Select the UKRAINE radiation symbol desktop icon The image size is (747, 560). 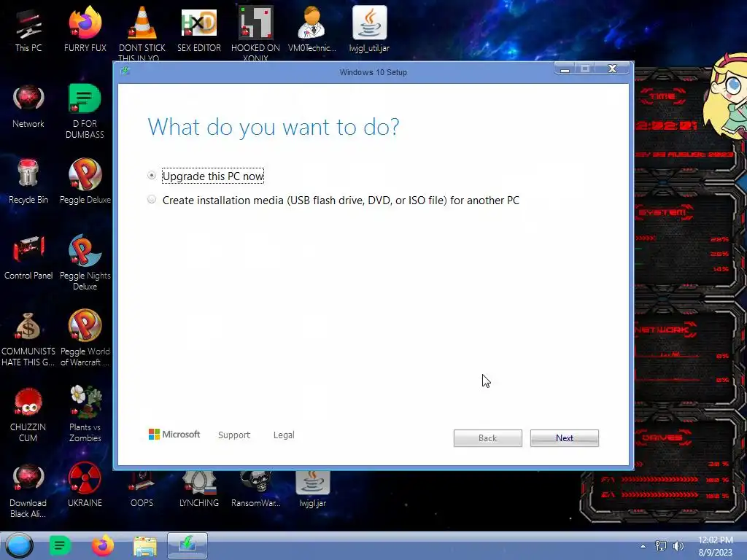tap(85, 485)
